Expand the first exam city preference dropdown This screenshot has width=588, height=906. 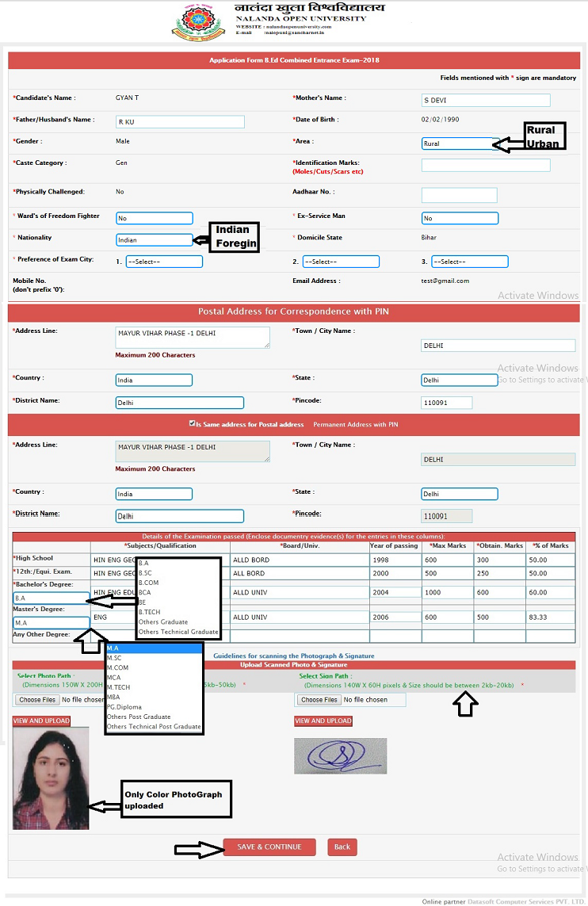pos(163,262)
